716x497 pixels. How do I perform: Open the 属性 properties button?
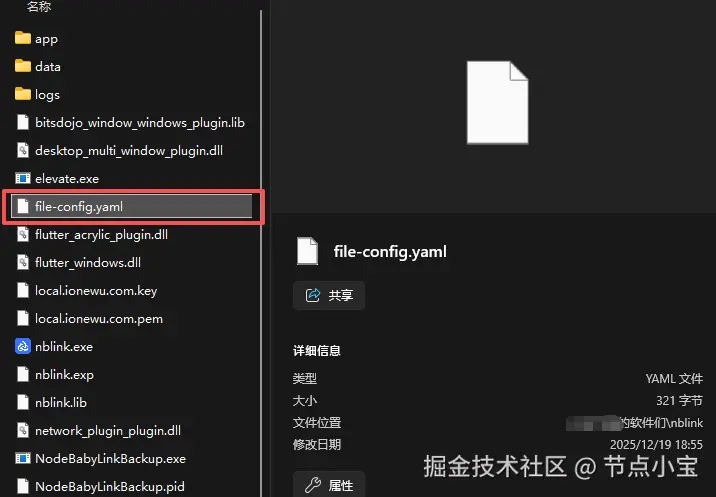click(329, 484)
